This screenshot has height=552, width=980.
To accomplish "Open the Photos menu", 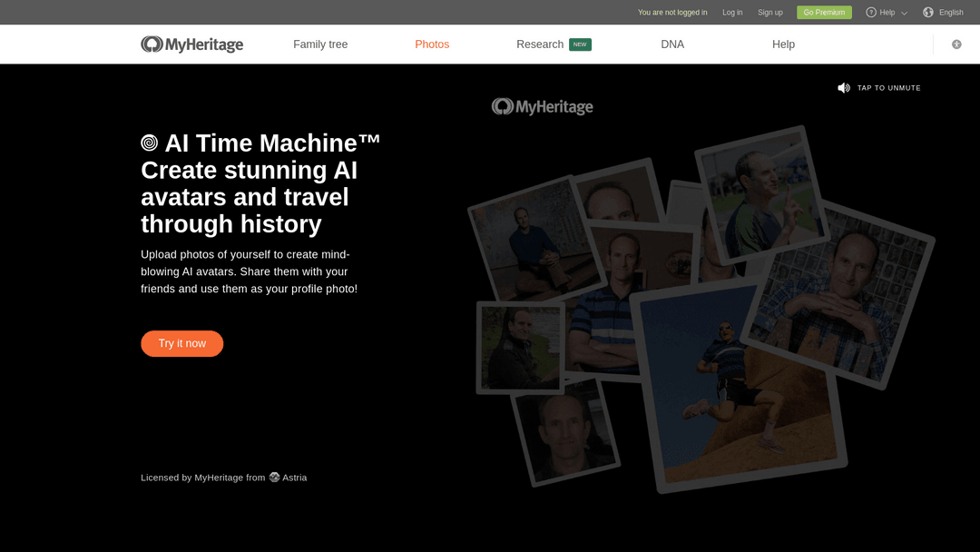I will point(432,44).
